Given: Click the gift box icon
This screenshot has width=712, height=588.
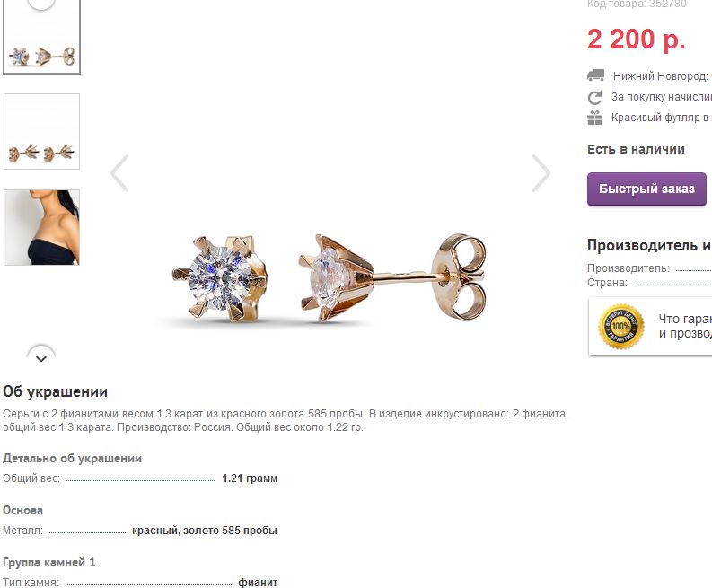Looking at the screenshot, I should point(595,118).
